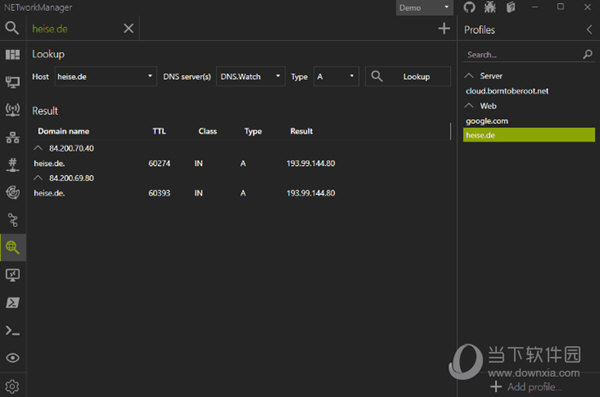This screenshot has width=600, height=397.
Task: Click the bug report icon
Action: pos(490,7)
